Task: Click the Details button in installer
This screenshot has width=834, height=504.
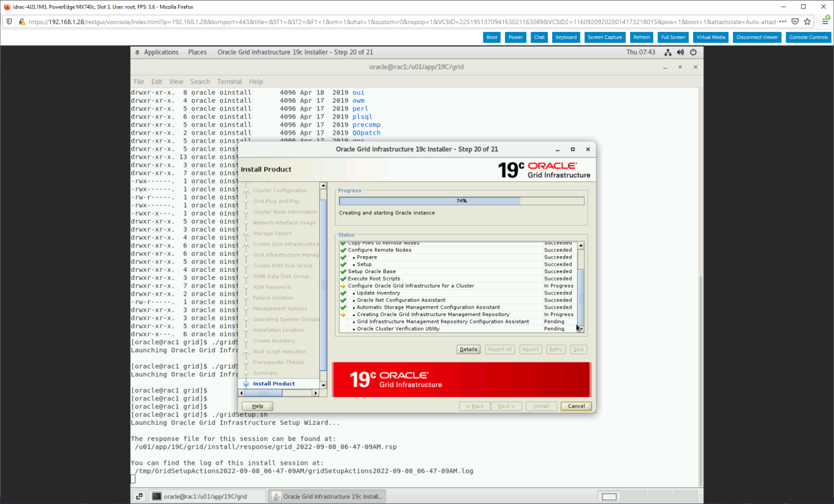Action: click(x=468, y=349)
